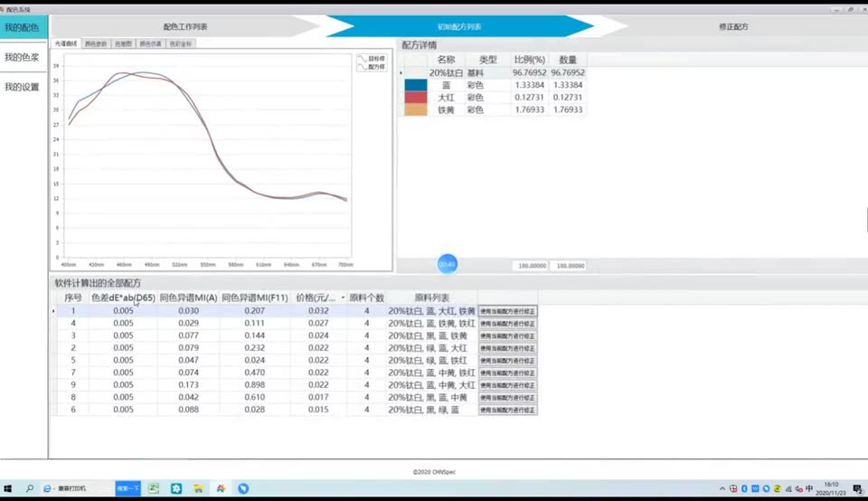Viewport: 868px width, 501px height.
Task: Open the blue circle app in taskbar
Action: click(243, 488)
